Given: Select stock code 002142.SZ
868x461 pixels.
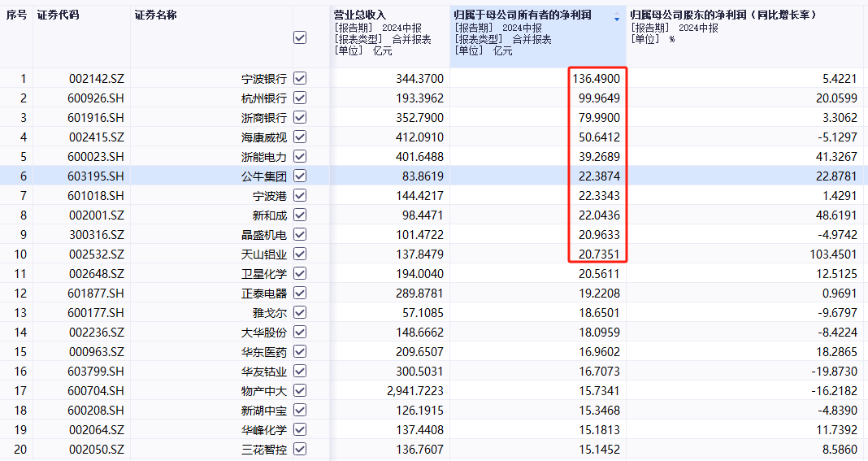Looking at the screenshot, I should 97,79.
